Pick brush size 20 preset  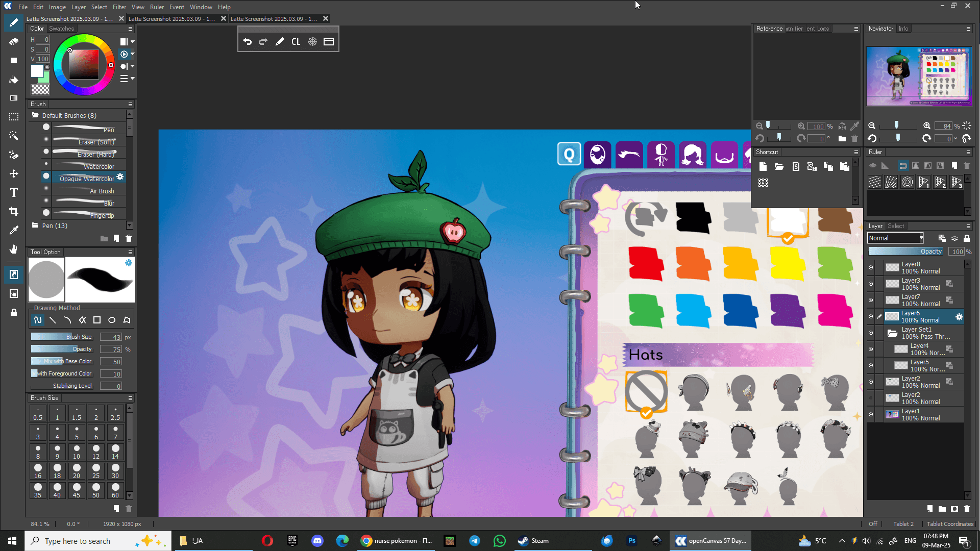pyautogui.click(x=77, y=470)
